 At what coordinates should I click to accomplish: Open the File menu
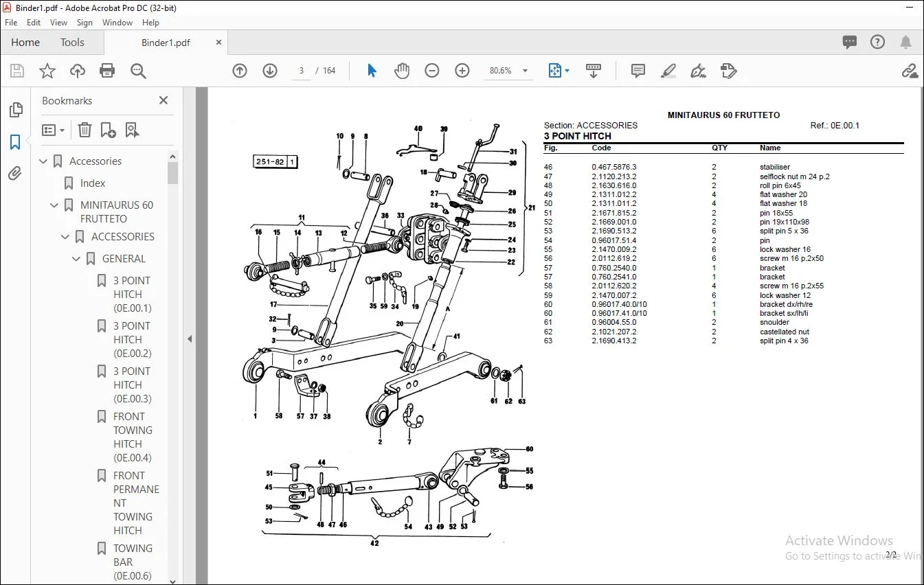click(x=11, y=23)
